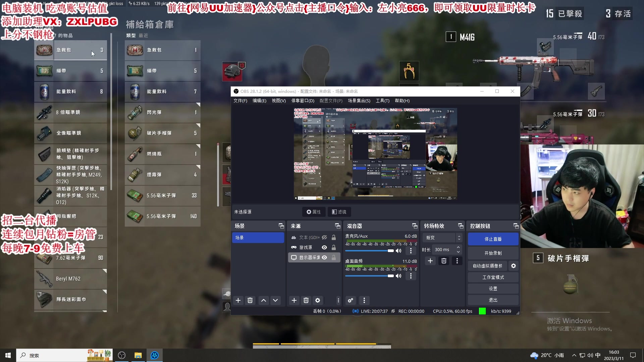The height and width of the screenshot is (362, 644).
Task: Toggle lock on 显示器采集 source
Action: pyautogui.click(x=334, y=258)
